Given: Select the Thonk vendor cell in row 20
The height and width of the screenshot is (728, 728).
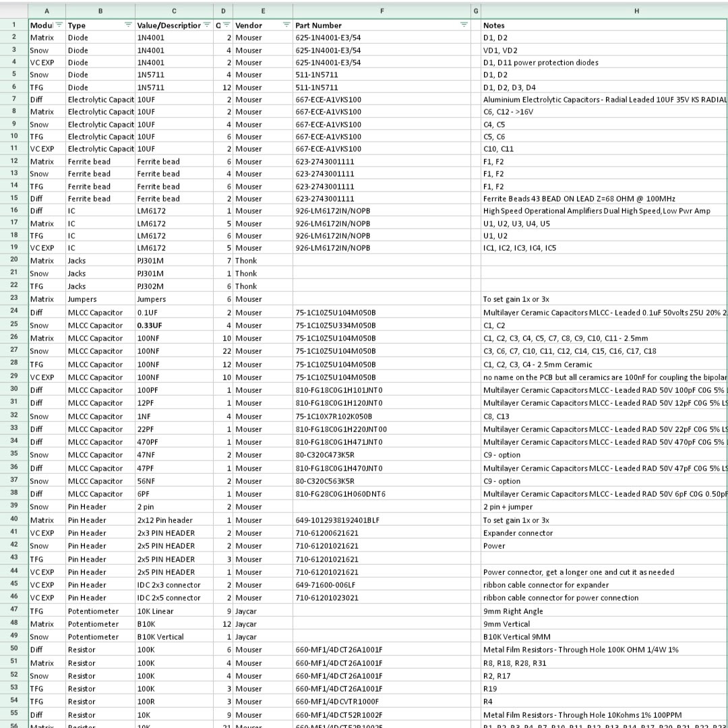Looking at the screenshot, I should [x=263, y=261].
